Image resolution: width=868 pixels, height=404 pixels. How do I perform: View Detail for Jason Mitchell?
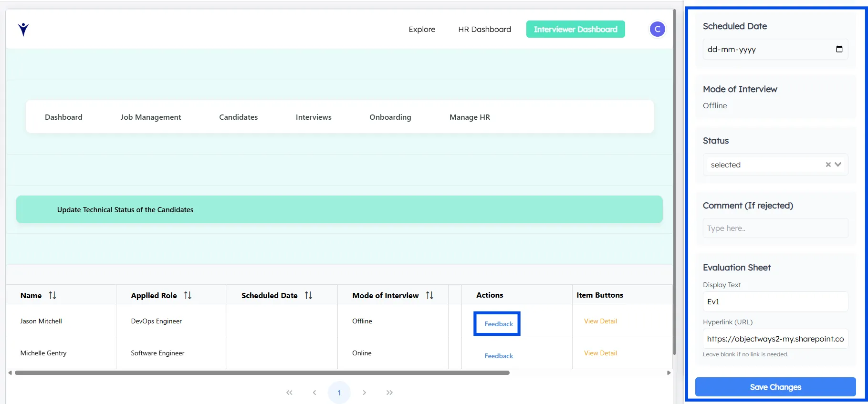(x=600, y=321)
